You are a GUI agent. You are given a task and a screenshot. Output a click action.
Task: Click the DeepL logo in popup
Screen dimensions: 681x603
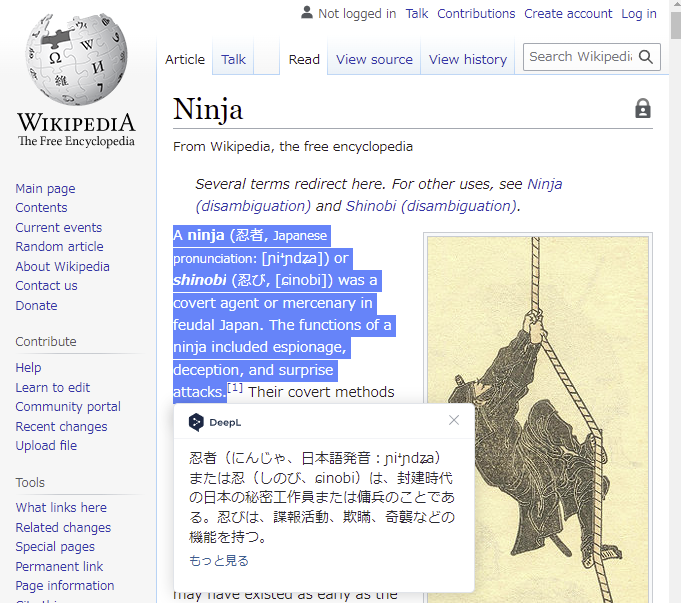click(x=215, y=422)
